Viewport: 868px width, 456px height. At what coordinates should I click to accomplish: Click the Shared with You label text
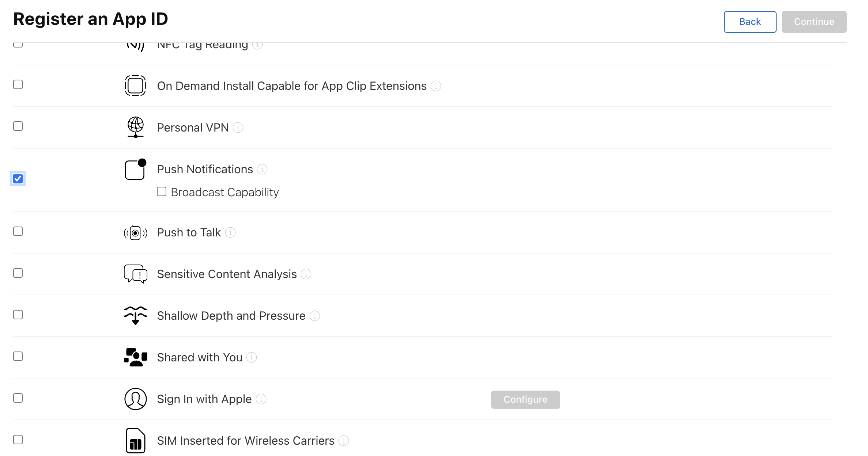point(200,357)
